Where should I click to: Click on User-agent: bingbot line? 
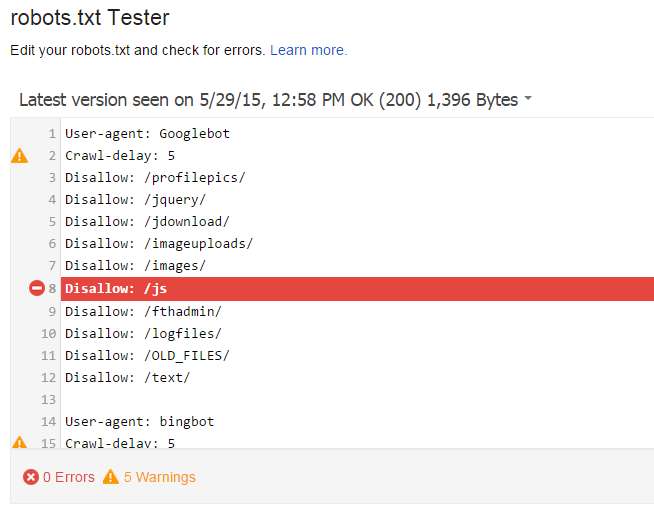click(x=139, y=421)
